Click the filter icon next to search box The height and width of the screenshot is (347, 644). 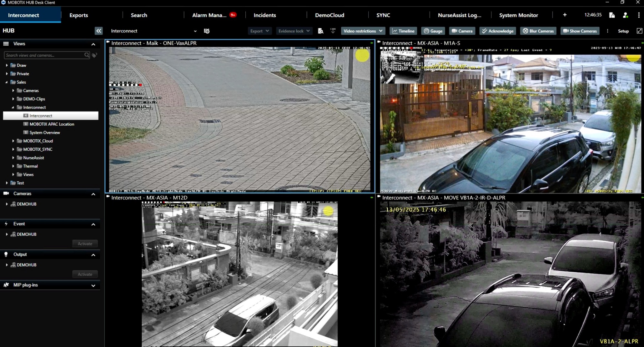pyautogui.click(x=94, y=55)
